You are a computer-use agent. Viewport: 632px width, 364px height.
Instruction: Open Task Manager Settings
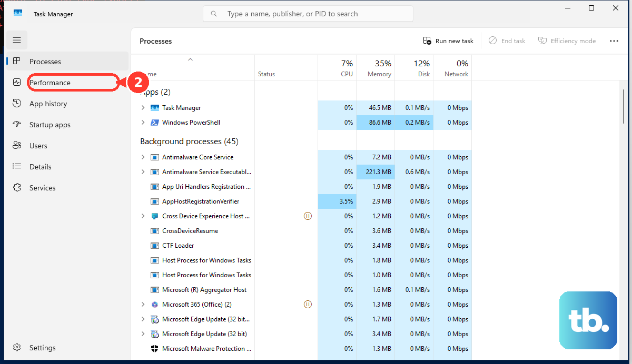coord(67,348)
